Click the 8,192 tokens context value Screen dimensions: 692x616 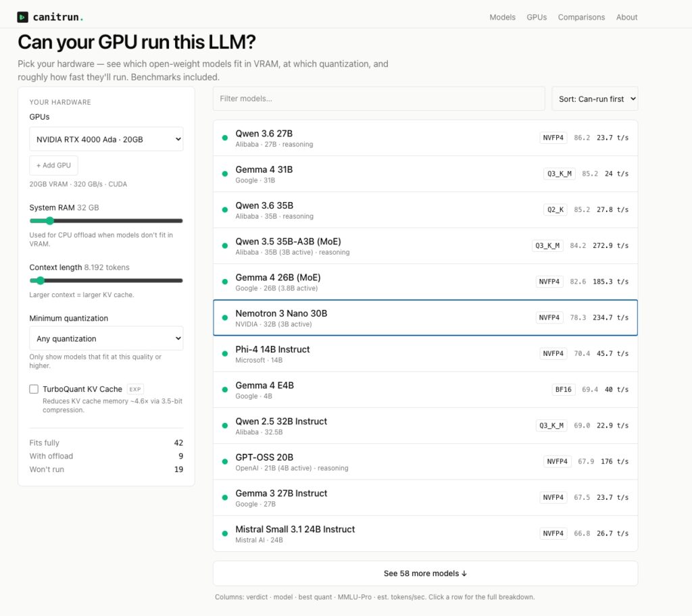click(x=107, y=267)
